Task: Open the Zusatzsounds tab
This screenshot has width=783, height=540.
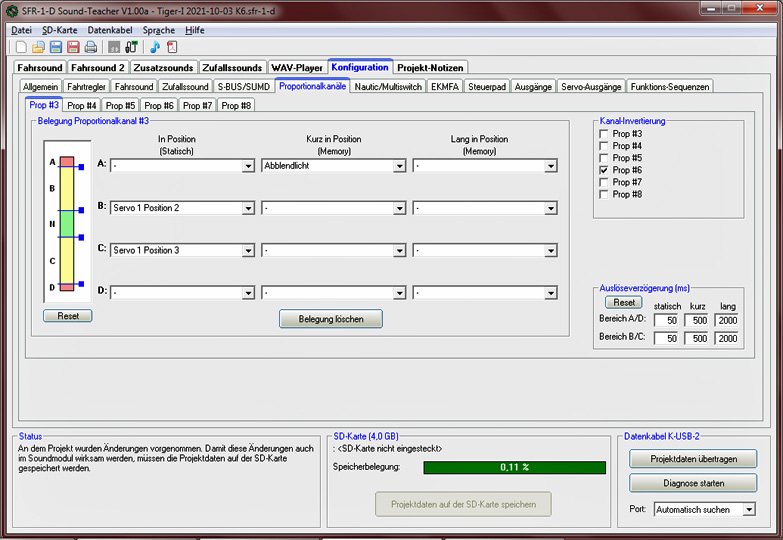Action: [x=163, y=67]
